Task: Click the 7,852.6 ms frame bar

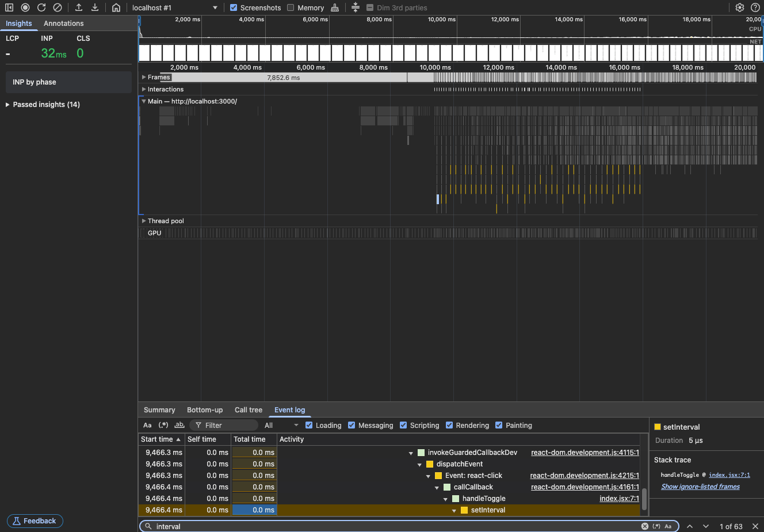Action: [x=283, y=78]
